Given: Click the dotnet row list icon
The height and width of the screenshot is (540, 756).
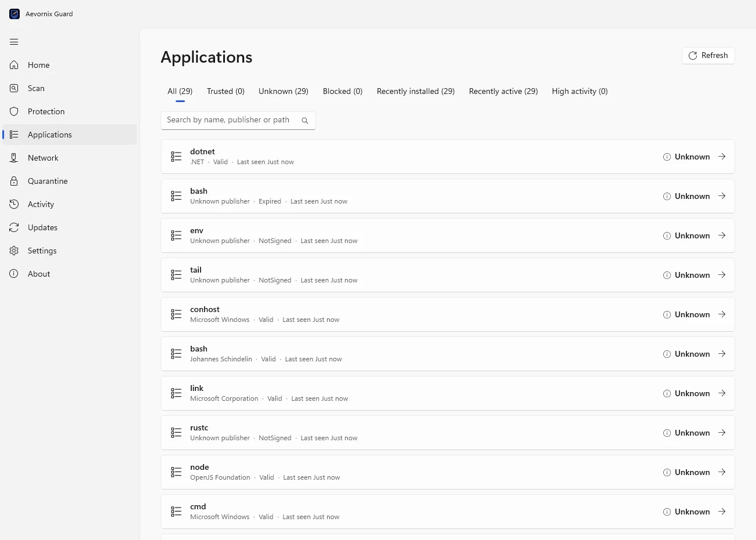Looking at the screenshot, I should (x=176, y=157).
